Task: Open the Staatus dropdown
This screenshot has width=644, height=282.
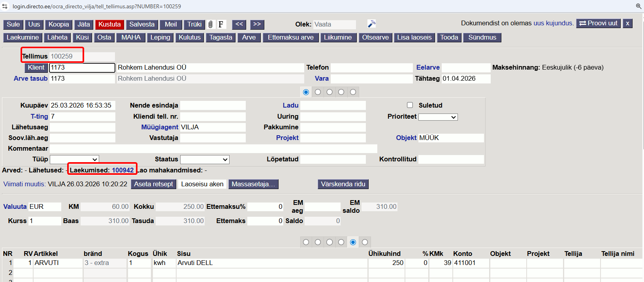Action: click(205, 159)
